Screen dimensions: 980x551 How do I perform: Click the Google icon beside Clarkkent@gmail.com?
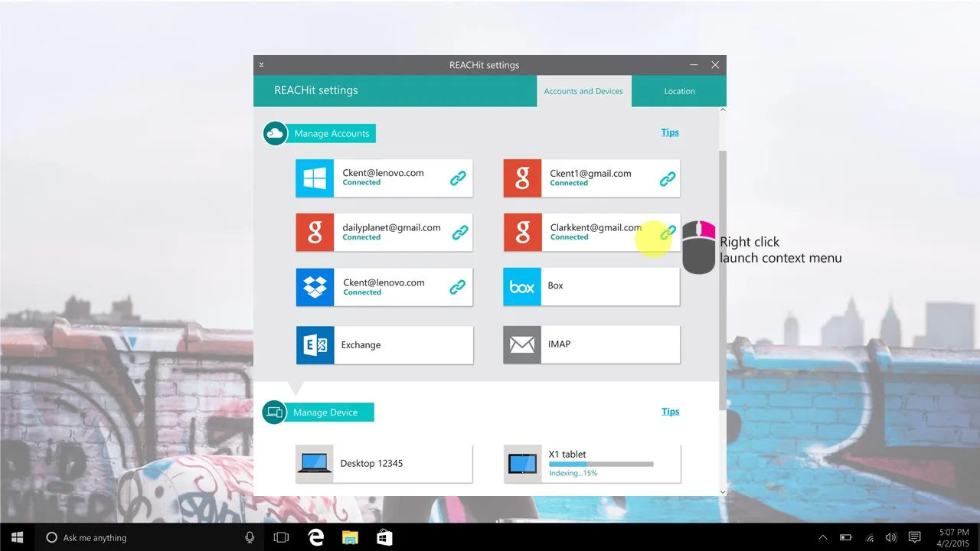point(522,233)
